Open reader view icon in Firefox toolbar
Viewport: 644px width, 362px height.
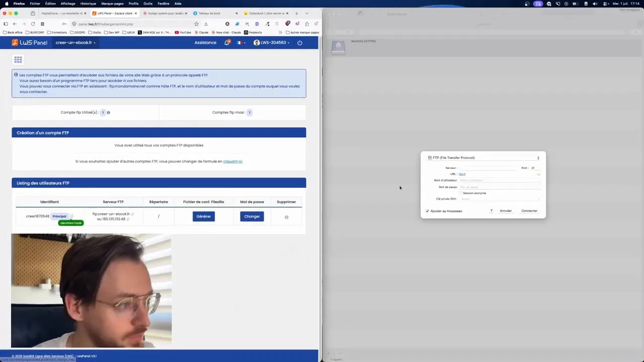42,24
